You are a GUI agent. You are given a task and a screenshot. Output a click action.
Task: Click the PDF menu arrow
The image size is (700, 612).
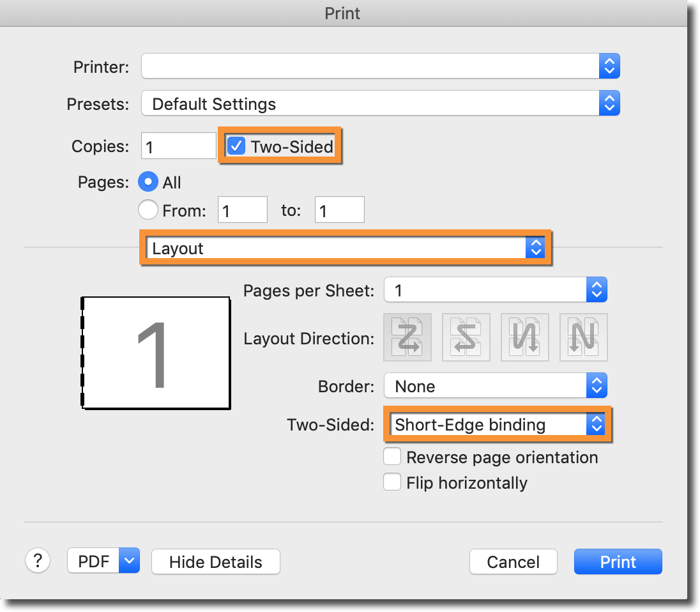[129, 561]
